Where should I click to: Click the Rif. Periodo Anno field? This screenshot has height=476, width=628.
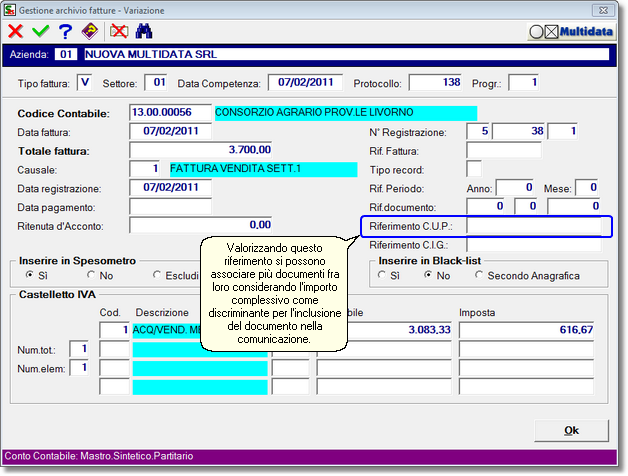515,188
